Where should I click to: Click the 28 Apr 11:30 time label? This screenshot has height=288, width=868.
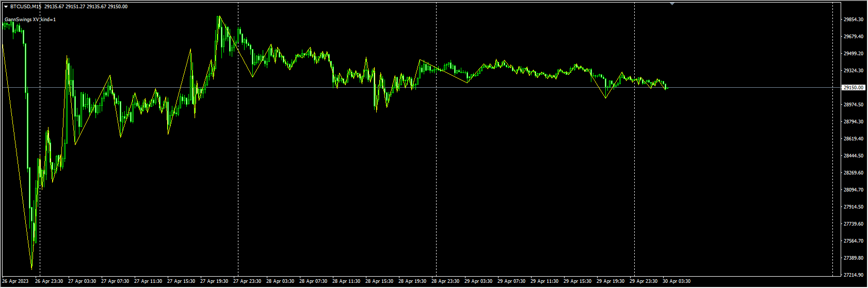(x=346, y=281)
